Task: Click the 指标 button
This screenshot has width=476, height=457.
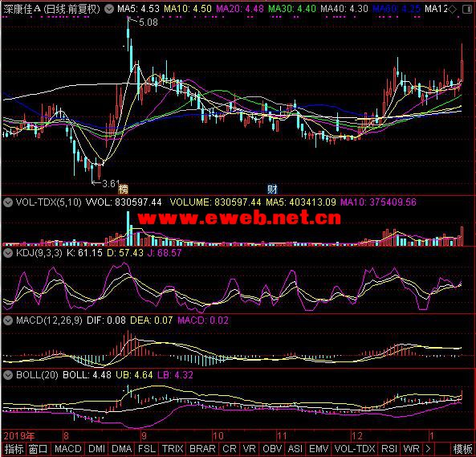Action: [14, 448]
